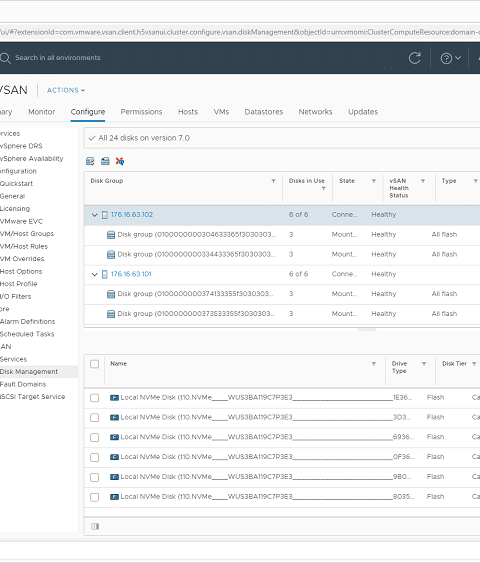
Task: Open the Updates tab
Action: tap(363, 112)
